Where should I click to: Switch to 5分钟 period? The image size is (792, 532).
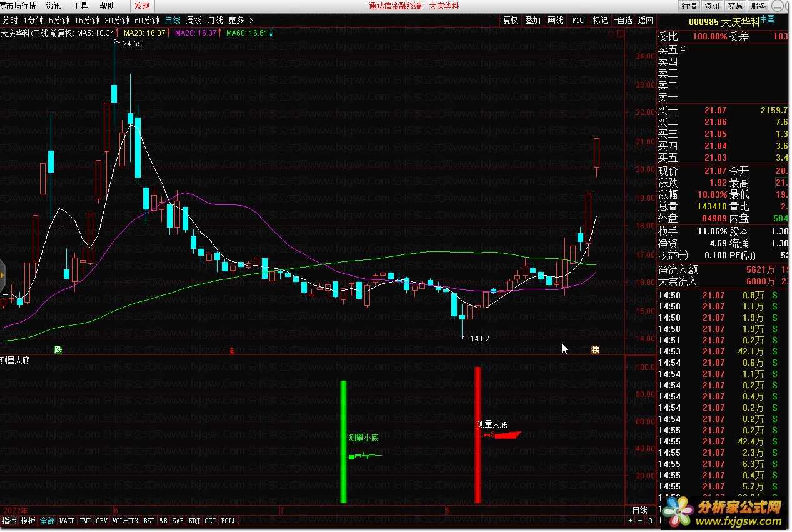tap(59, 20)
